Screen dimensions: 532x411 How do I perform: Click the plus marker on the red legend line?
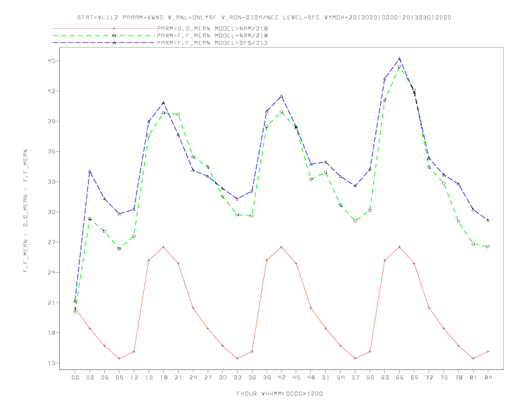(114, 28)
